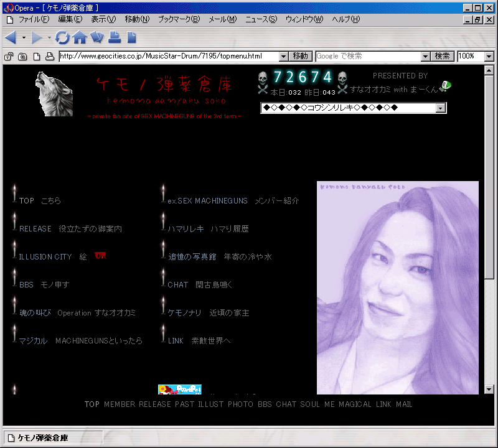Open the 編集(E) menu
498x448 pixels.
(x=70, y=19)
